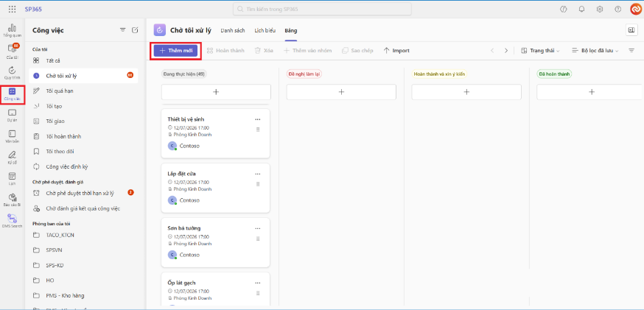644x310 pixels.
Task: Open the Tổng quan dashboard in sidebar
Action: (12, 30)
